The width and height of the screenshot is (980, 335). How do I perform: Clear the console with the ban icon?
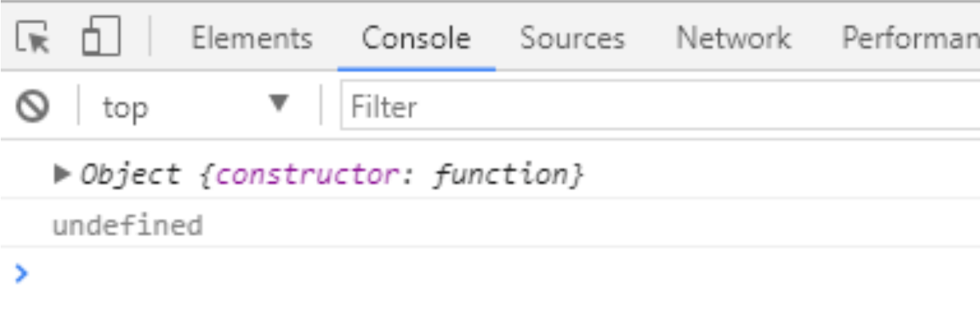click(x=33, y=107)
